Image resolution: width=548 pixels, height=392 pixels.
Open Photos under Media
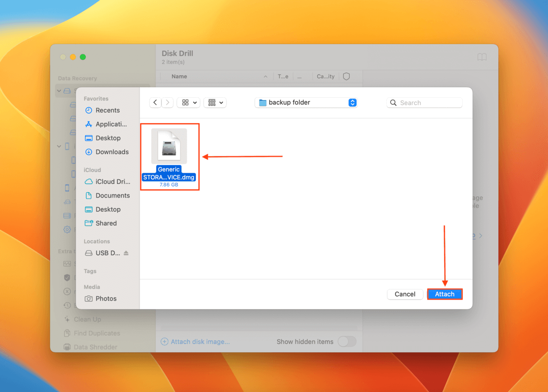click(100, 298)
